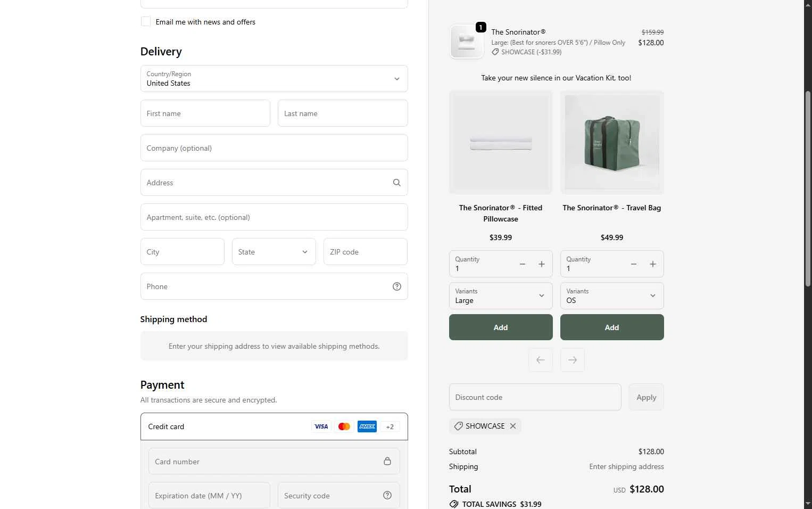Click the Enter shipping address text in summary
The height and width of the screenshot is (509, 812).
pyautogui.click(x=626, y=466)
